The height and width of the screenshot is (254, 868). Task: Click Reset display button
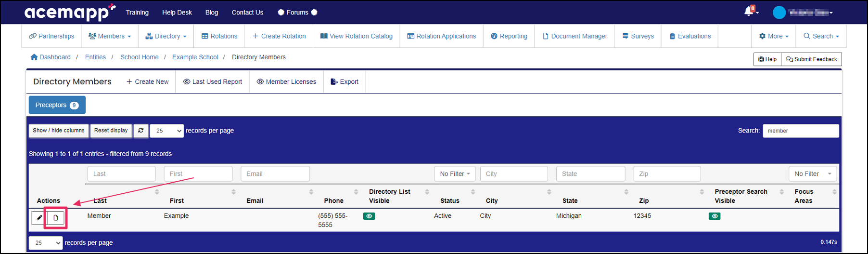111,131
